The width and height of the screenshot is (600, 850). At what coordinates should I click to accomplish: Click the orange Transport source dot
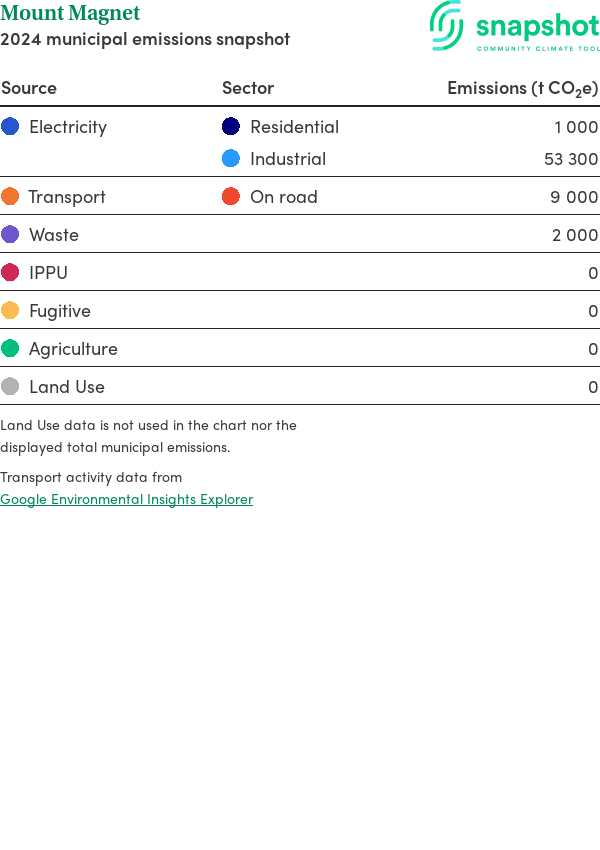[10, 196]
